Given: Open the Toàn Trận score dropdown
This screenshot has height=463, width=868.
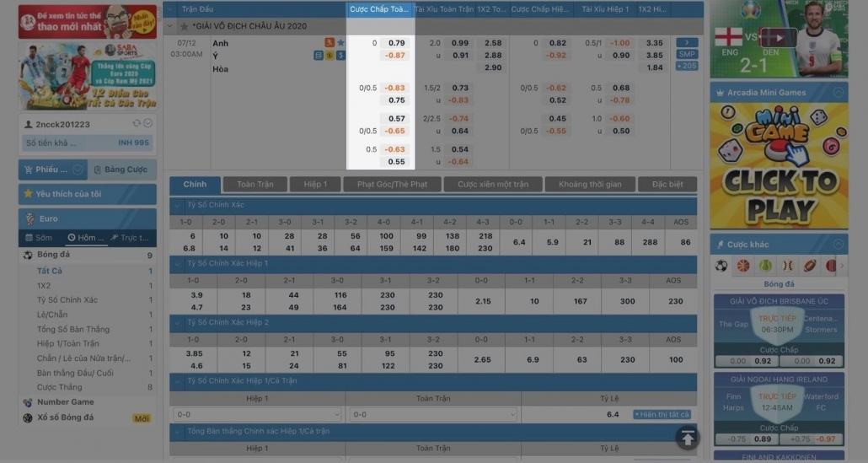Looking at the screenshot, I should 433,414.
